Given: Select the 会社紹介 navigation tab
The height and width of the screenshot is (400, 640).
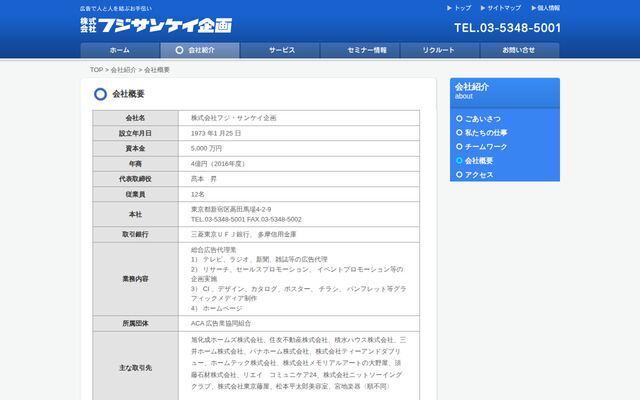Looking at the screenshot, I should (x=200, y=50).
